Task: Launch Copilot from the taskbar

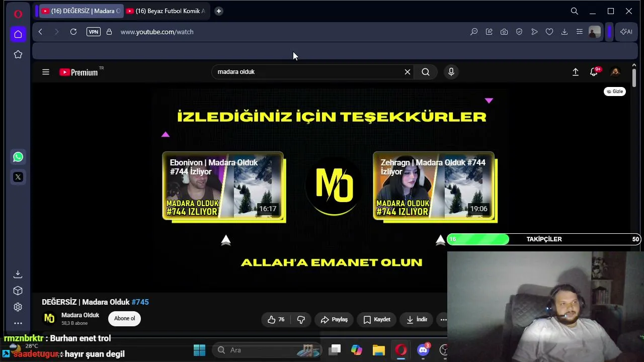Action: (x=357, y=350)
